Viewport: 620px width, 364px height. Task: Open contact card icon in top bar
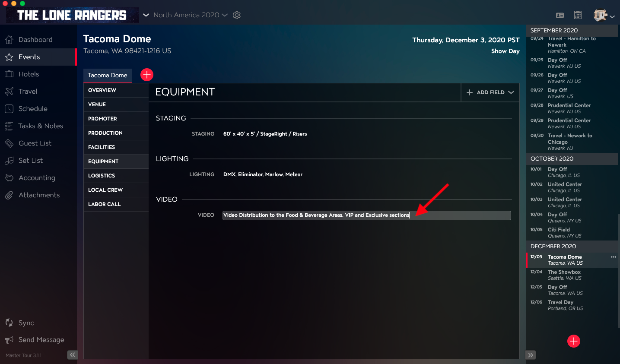pos(560,15)
